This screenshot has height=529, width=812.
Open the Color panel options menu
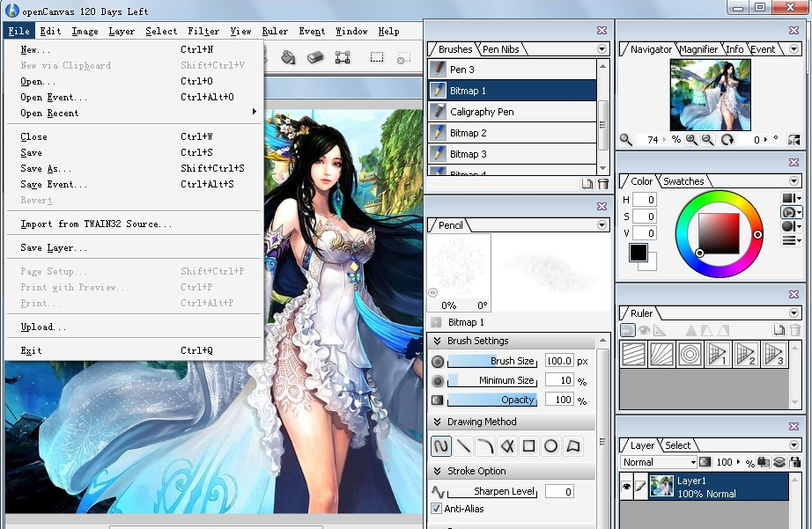pos(794,181)
